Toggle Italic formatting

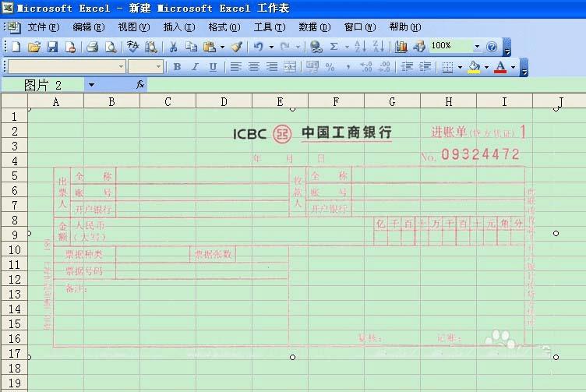(x=195, y=67)
